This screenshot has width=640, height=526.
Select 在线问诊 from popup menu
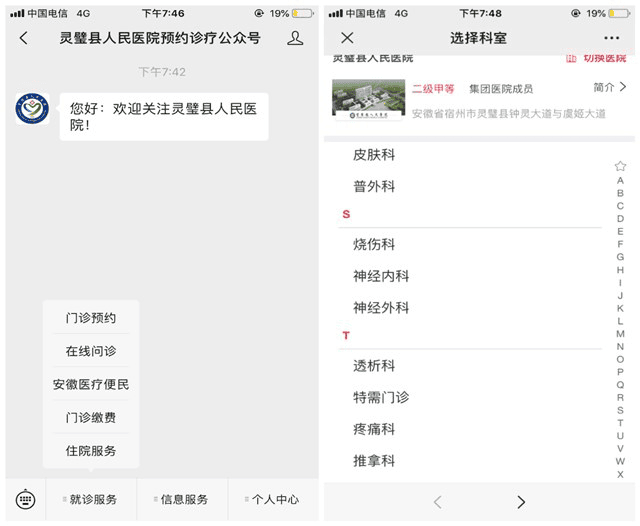[x=91, y=351]
